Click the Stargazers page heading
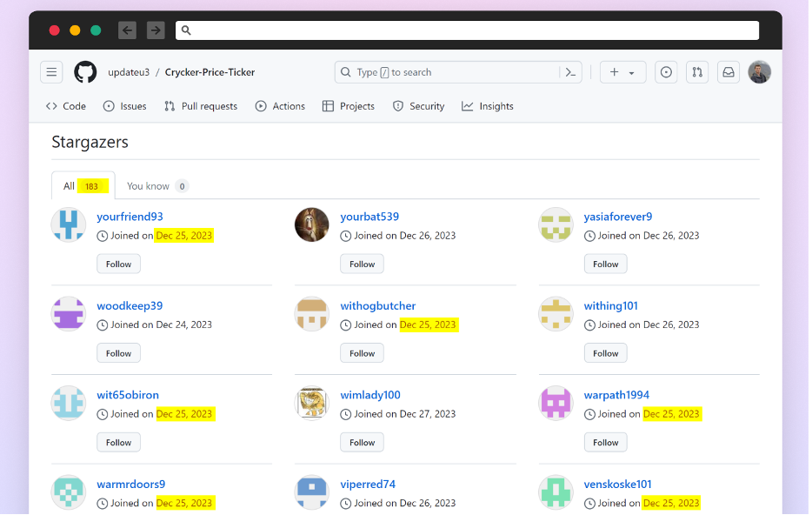Viewport: 812px width, 515px height. click(x=90, y=142)
